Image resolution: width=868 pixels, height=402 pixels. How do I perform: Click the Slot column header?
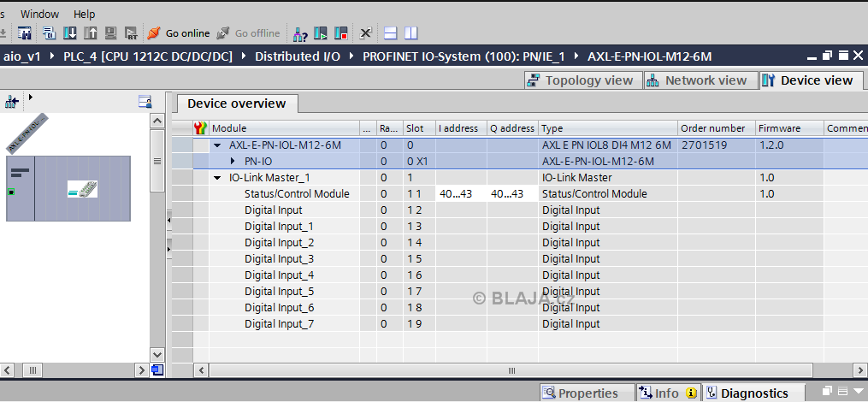(419, 128)
